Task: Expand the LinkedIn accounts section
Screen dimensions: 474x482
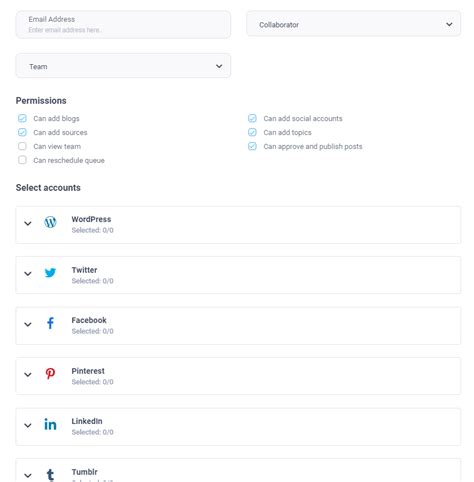Action: click(28, 425)
